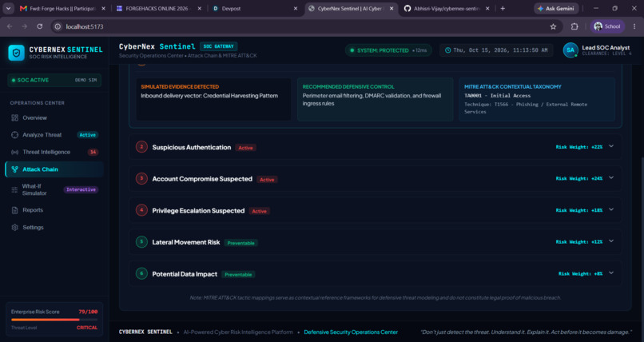Screen dimensions: 644x342
Task: Switch to the FORGEHACKS ONLINE 2026 tab
Action: pyautogui.click(x=158, y=9)
